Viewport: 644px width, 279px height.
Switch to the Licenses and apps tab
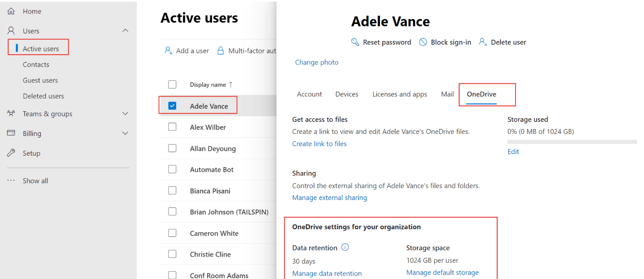400,94
